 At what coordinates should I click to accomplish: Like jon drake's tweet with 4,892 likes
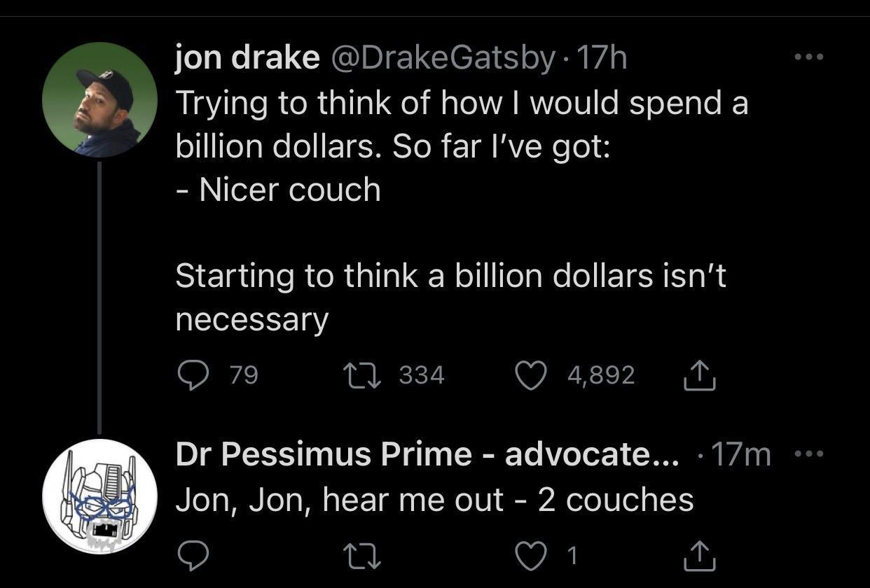tap(530, 377)
